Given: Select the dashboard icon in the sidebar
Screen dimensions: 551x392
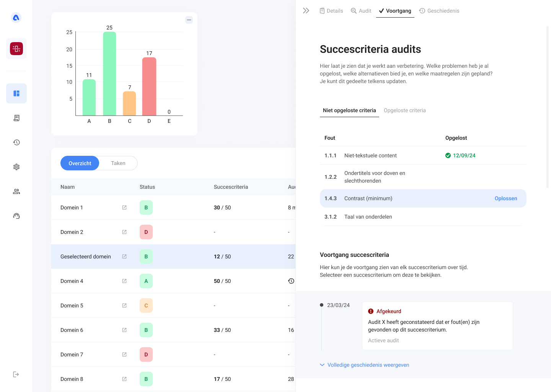Looking at the screenshot, I should (16, 93).
